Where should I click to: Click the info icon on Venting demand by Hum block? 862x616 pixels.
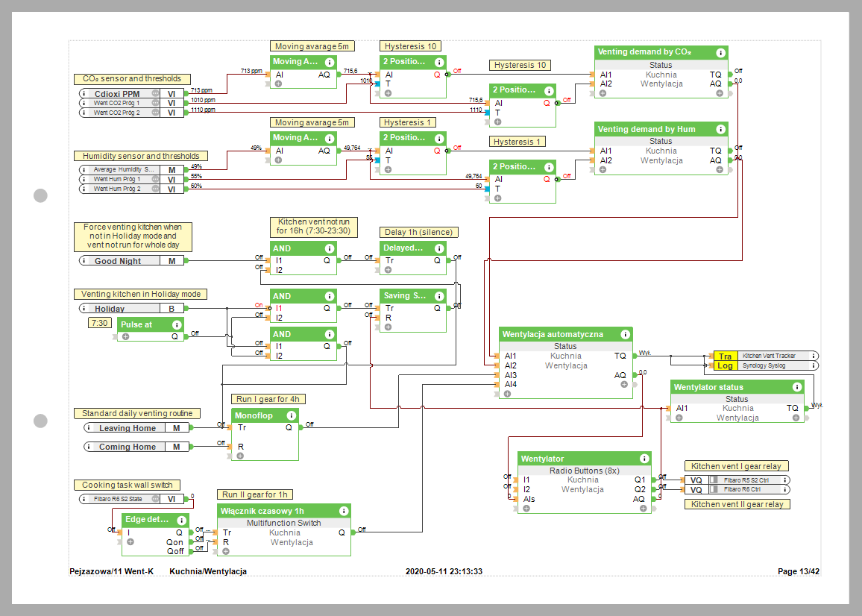pyautogui.click(x=720, y=130)
